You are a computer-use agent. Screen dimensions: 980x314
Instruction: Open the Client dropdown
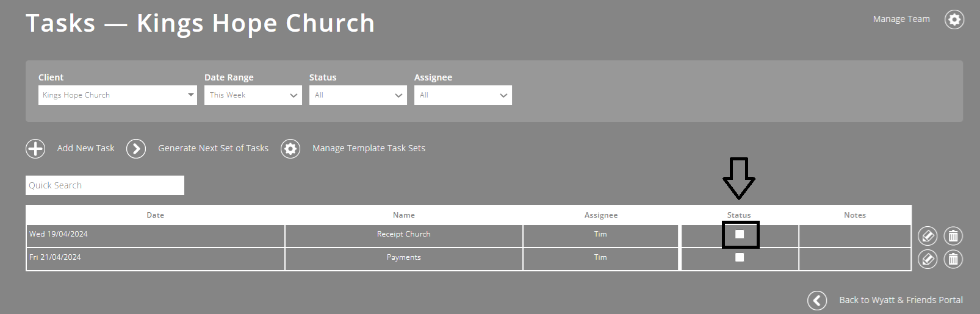(x=118, y=95)
